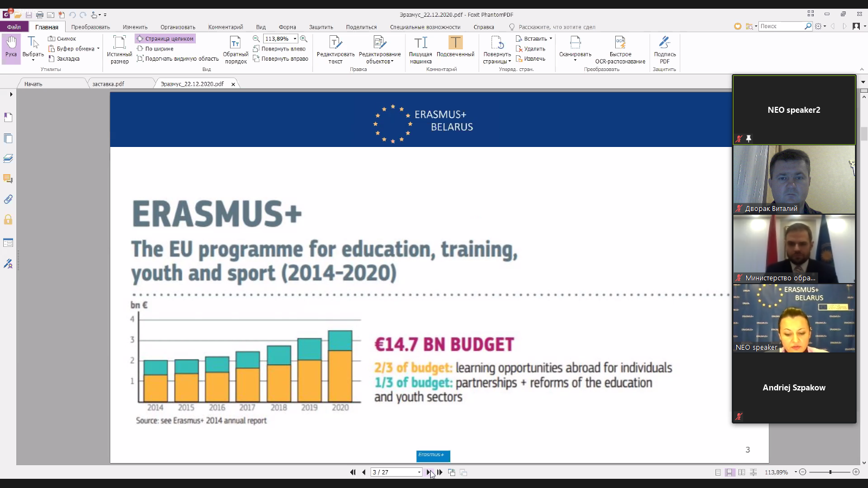Click the status bar zoom out minus button
The width and height of the screenshot is (868, 488).
(x=803, y=472)
